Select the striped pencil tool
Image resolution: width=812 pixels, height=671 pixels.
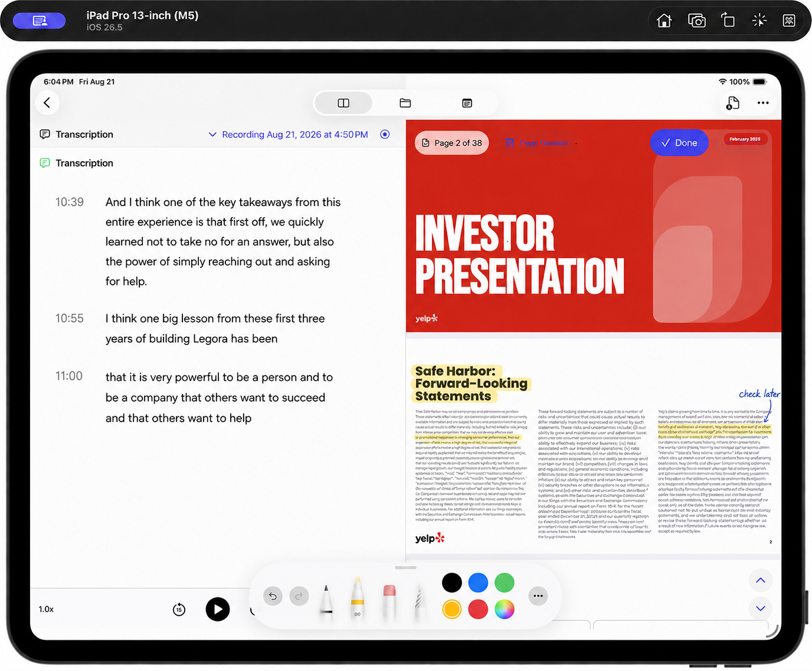coord(420,603)
